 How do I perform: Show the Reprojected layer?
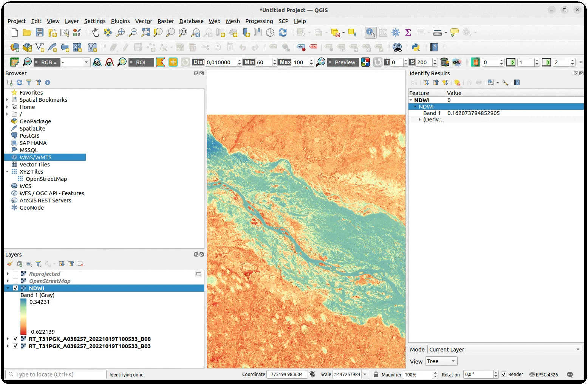(15, 273)
